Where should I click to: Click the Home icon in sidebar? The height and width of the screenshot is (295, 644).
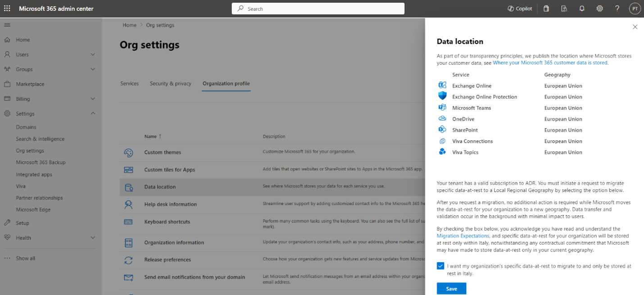pos(7,40)
